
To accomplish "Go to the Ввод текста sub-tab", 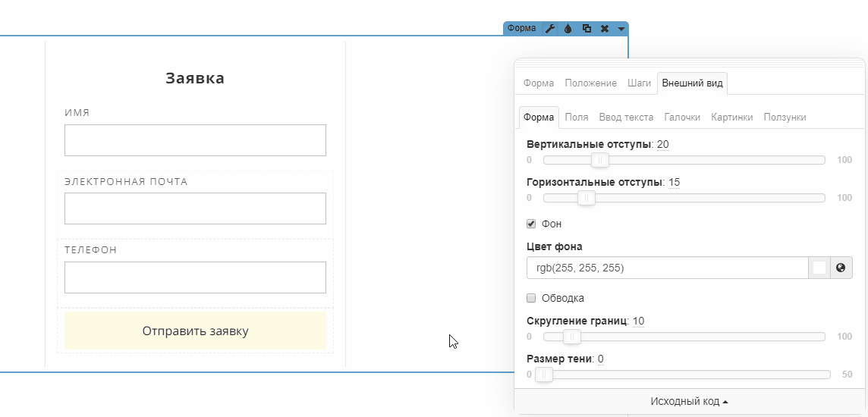I will [x=626, y=118].
